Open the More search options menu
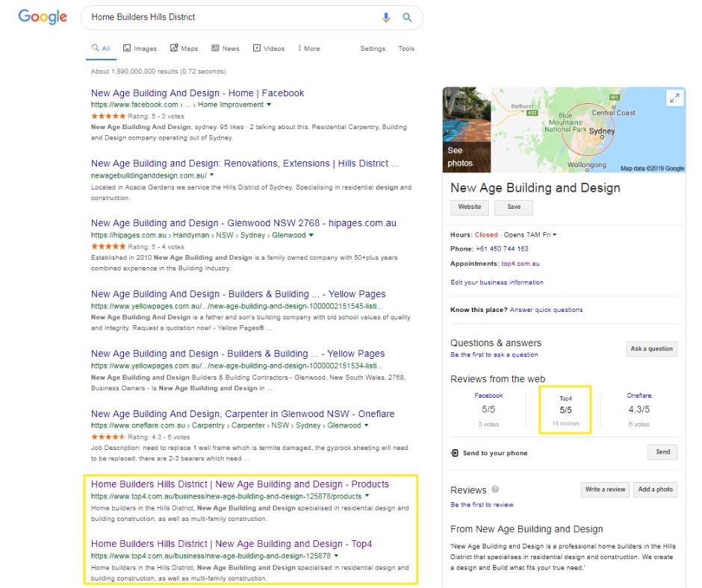702x588 pixels. point(308,49)
